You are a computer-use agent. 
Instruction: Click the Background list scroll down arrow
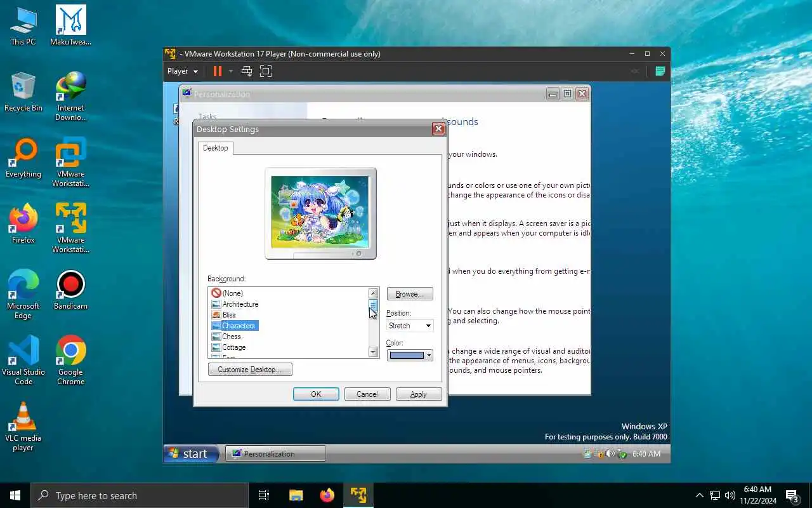tap(373, 352)
